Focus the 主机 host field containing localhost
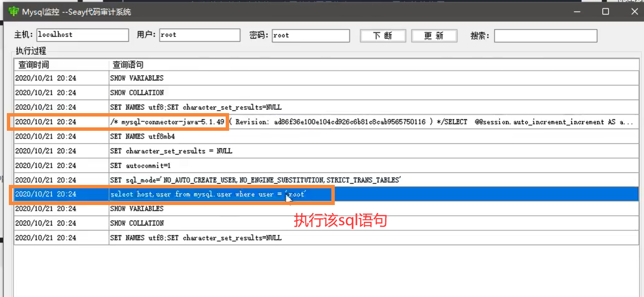The image size is (644, 297). coord(83,35)
